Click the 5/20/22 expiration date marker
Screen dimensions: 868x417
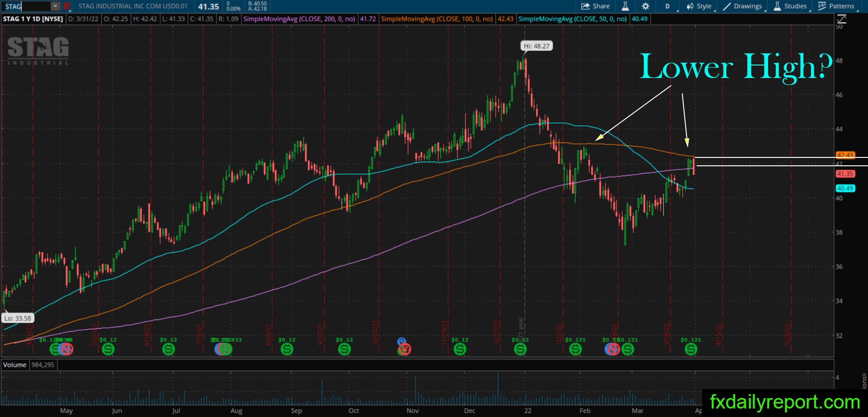787,334
